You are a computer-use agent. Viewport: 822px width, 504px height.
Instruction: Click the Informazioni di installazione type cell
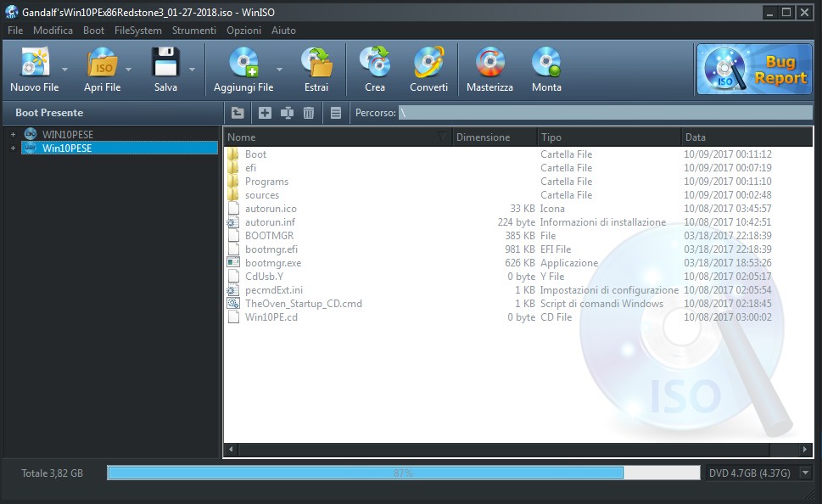coord(603,222)
